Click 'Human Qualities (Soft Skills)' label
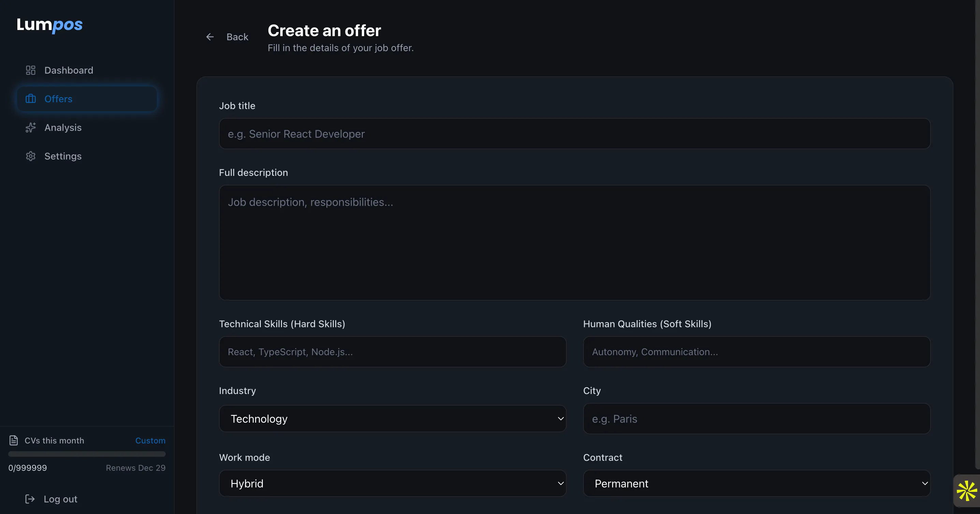 [x=647, y=324]
